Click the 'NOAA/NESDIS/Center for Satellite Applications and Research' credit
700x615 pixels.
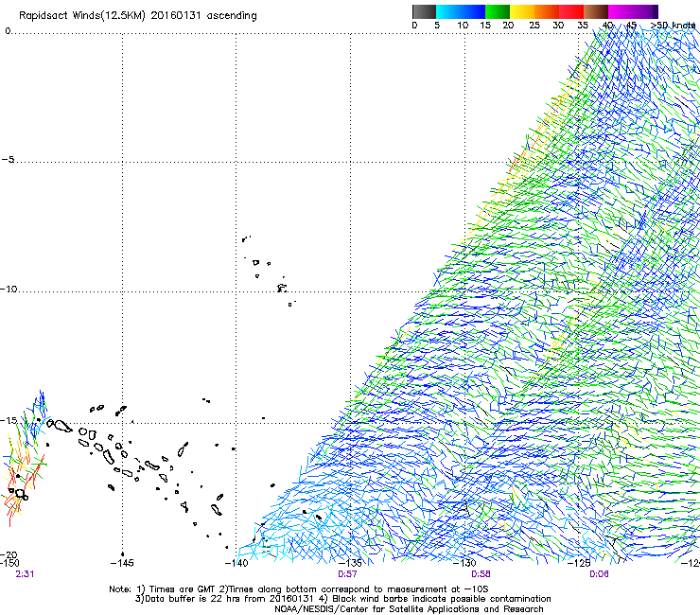409,609
